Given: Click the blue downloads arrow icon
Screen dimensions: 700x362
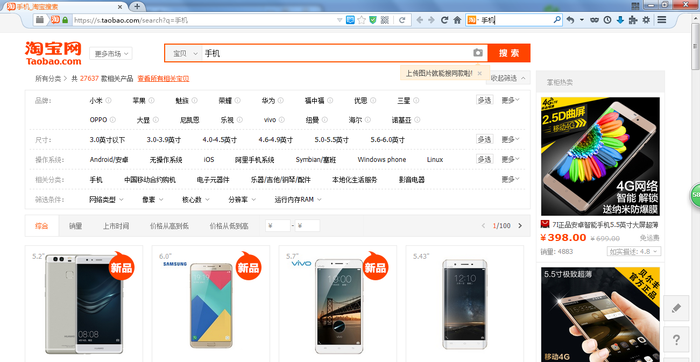Looking at the screenshot, I should (620, 20).
